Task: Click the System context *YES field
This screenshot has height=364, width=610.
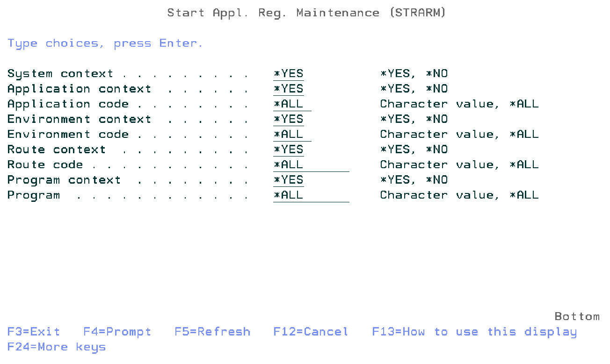Action: click(289, 74)
